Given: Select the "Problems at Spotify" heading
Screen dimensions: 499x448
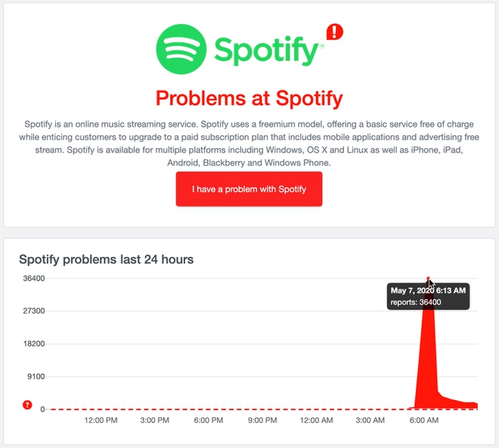Looking at the screenshot, I should click(x=249, y=98).
